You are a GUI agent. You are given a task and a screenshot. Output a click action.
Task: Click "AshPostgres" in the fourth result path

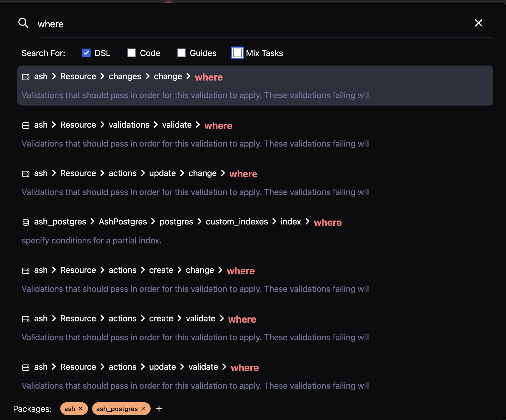pyautogui.click(x=123, y=222)
